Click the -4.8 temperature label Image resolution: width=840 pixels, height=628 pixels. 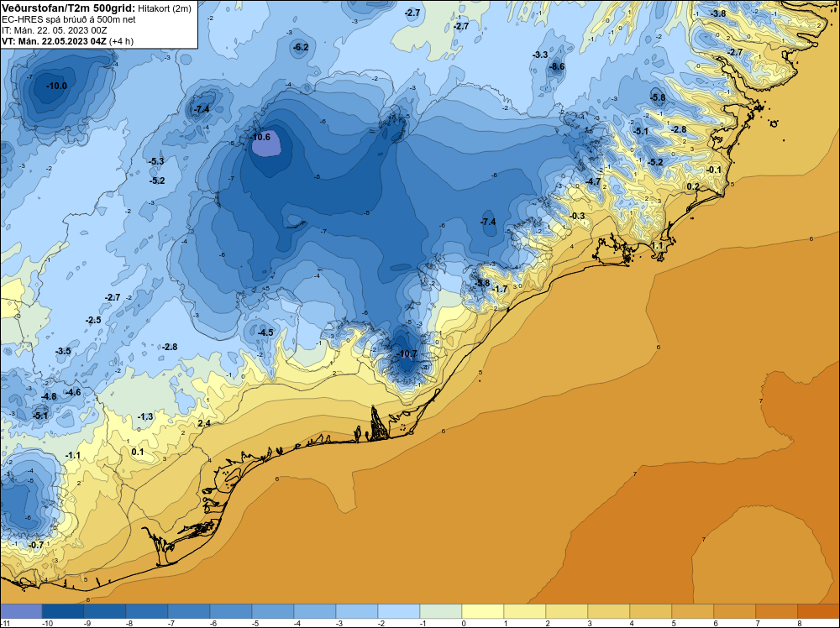click(49, 397)
